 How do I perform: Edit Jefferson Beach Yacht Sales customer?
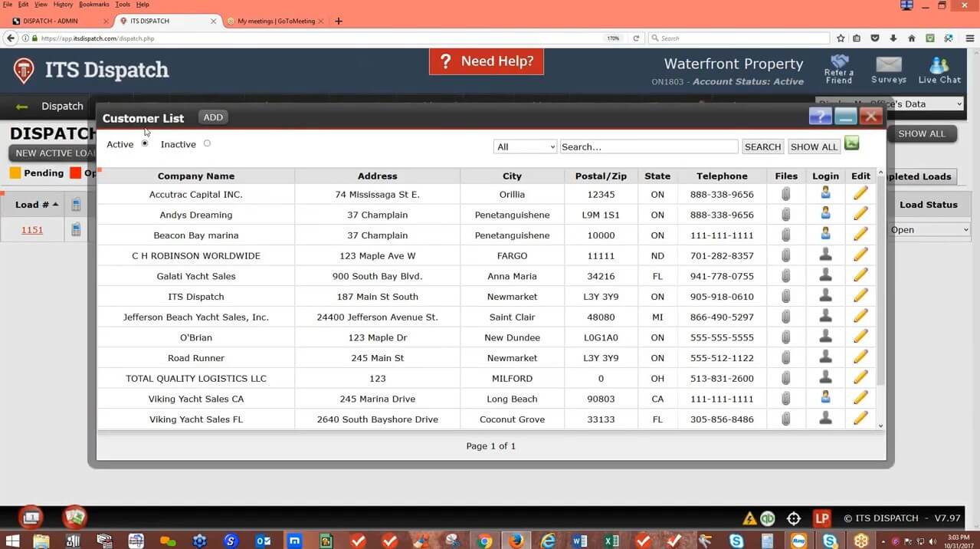coord(860,317)
